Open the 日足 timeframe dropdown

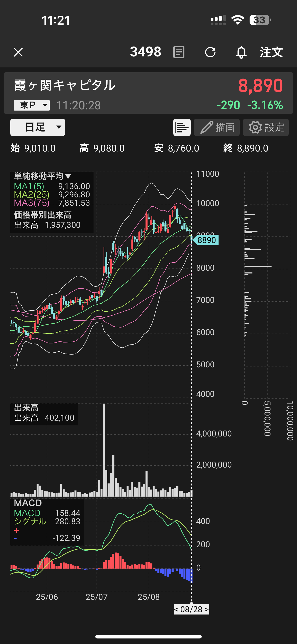tap(38, 127)
